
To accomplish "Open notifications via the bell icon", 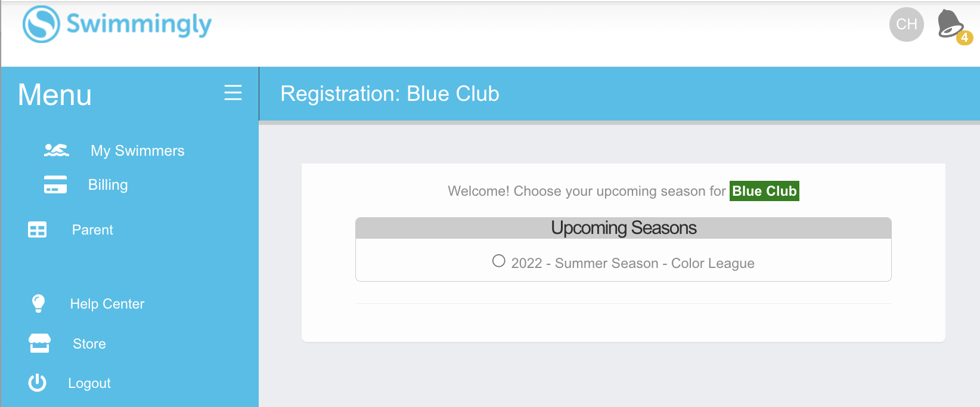I will coord(950,24).
